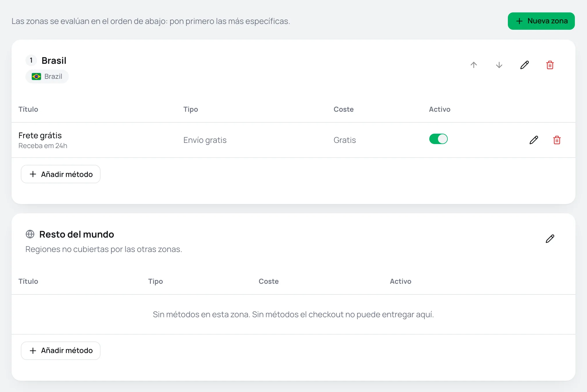This screenshot has height=392, width=587.
Task: Click the Coste header in Brasil table
Action: [x=343, y=109]
